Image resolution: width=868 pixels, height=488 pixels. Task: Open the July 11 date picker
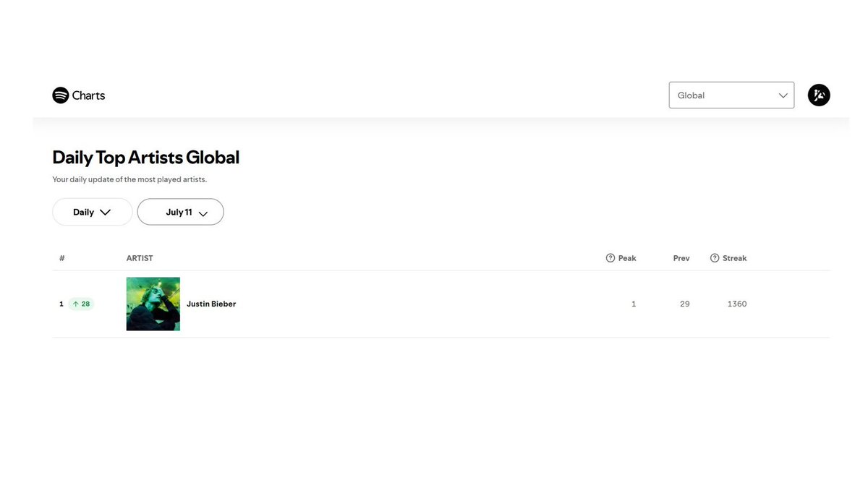coord(181,212)
